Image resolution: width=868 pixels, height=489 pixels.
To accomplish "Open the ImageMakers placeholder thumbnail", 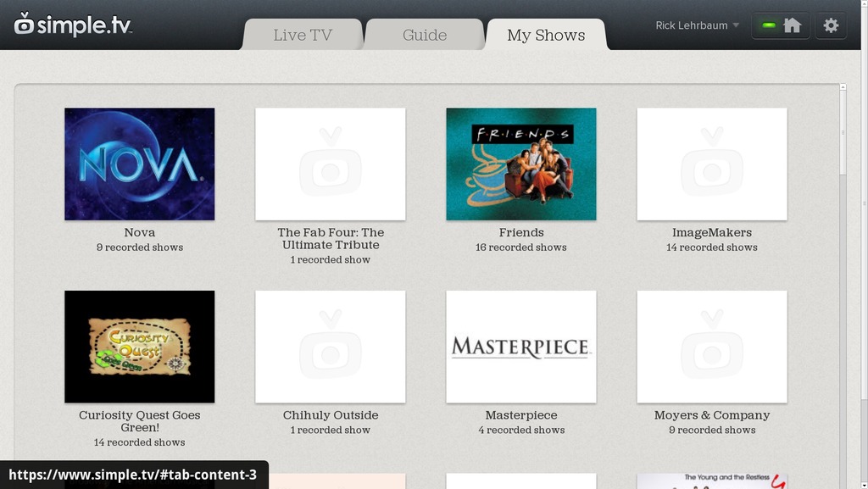I will click(712, 164).
